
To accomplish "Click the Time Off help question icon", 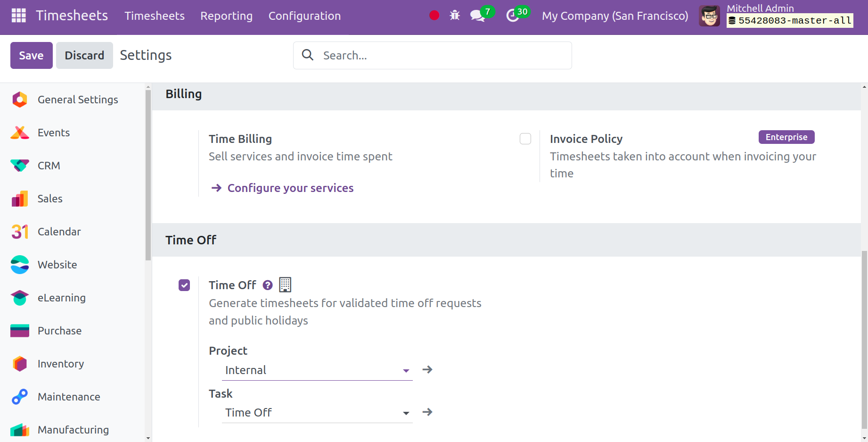I will (x=268, y=285).
